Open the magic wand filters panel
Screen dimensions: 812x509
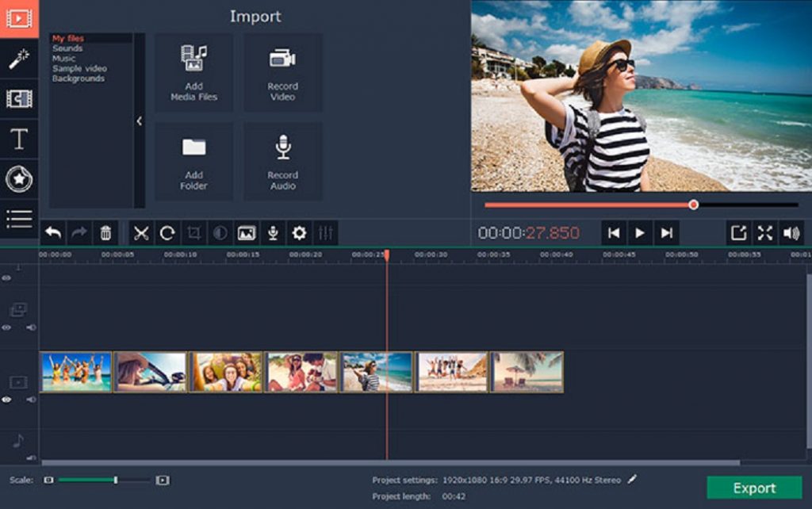tap(19, 59)
